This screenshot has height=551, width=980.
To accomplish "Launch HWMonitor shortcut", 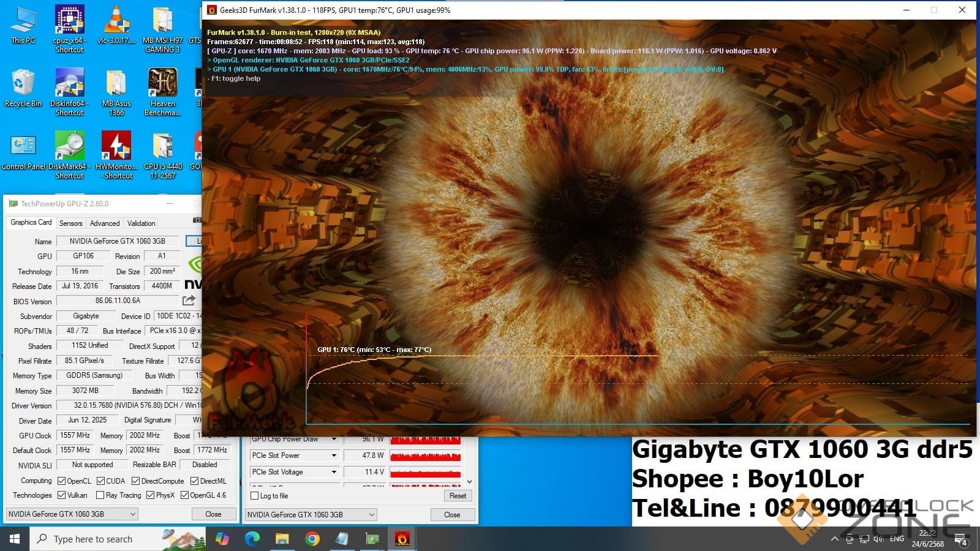I will click(x=116, y=156).
